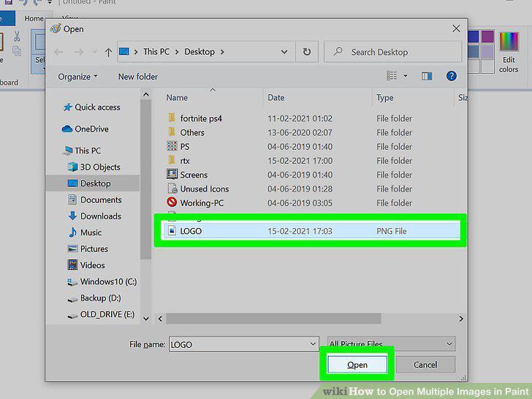Sort files by Name column
This screenshot has height=399, width=532.
pos(177,98)
